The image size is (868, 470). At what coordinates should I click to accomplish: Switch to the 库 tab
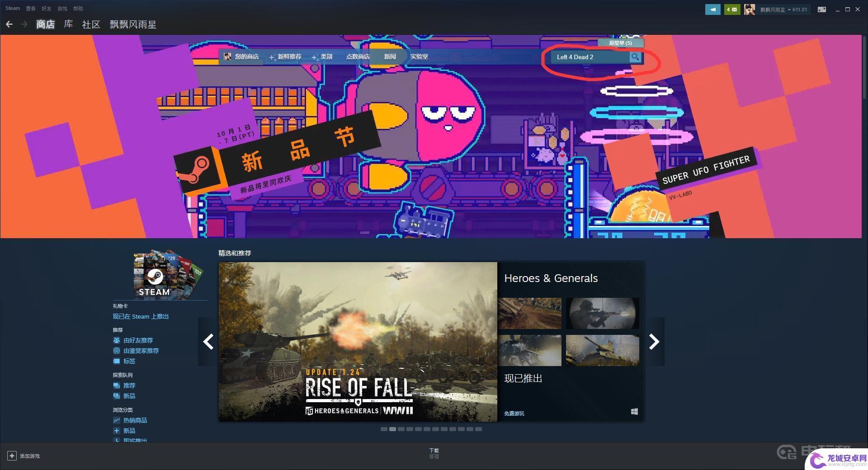(x=68, y=24)
